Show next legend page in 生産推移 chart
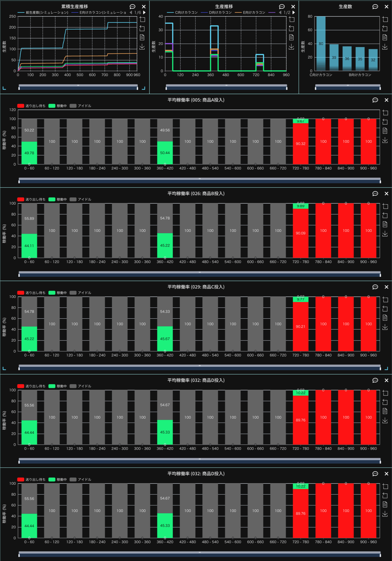This screenshot has height=561, width=392. click(294, 12)
